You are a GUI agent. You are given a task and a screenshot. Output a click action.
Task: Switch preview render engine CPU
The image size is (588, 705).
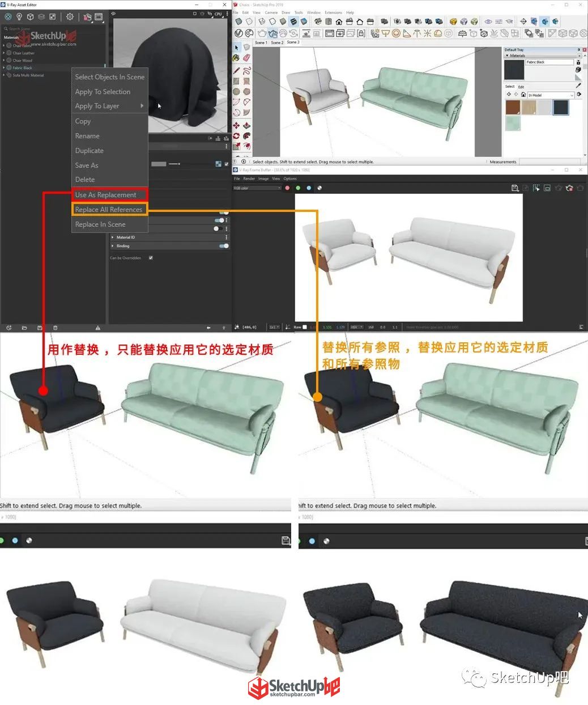(218, 14)
